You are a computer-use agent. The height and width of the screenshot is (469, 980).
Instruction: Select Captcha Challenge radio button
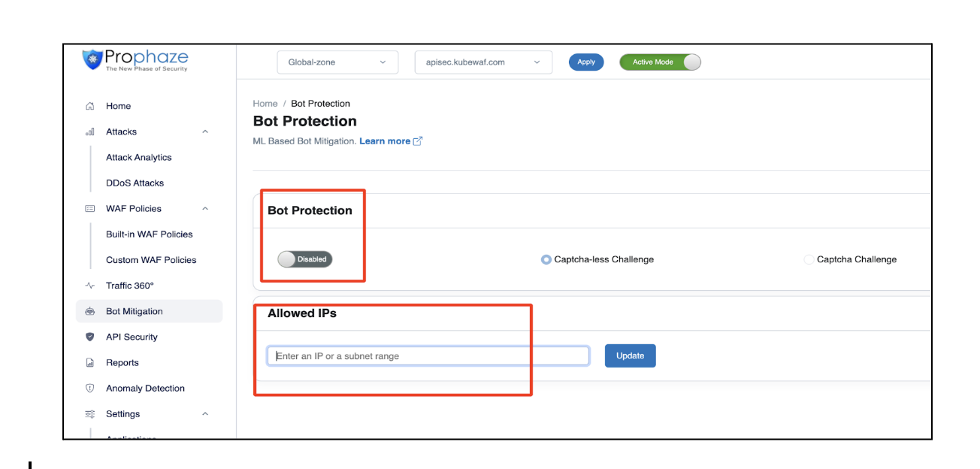pos(809,259)
